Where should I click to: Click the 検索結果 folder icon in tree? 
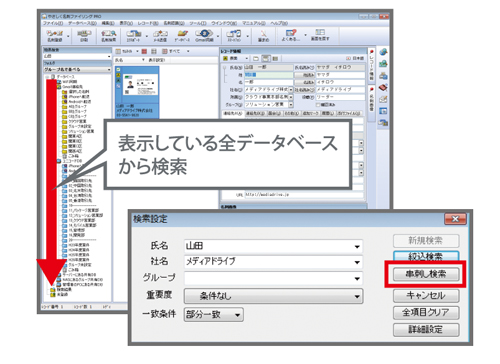53,290
